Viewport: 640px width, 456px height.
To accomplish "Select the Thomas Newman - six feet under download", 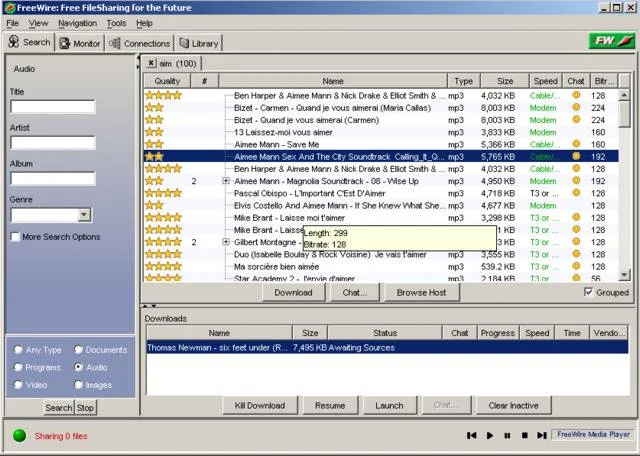I will click(387, 347).
